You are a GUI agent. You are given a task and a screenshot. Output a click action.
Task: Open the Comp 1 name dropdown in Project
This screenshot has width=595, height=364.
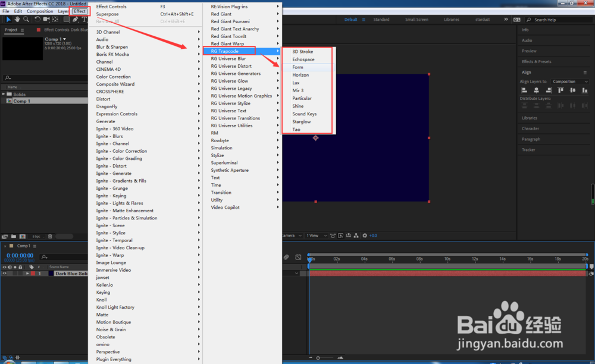click(64, 39)
